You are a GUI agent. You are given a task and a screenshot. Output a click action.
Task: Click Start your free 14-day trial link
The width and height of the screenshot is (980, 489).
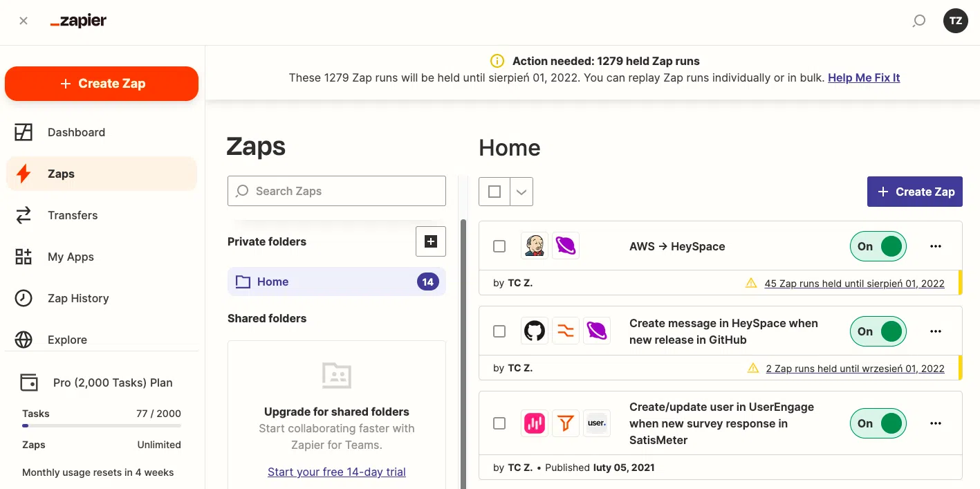tap(337, 472)
